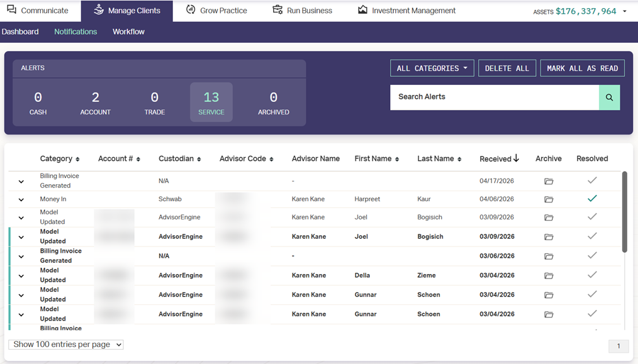
Task: Toggle resolved checkmark for Harpreet Kaur alert
Action: pos(591,199)
